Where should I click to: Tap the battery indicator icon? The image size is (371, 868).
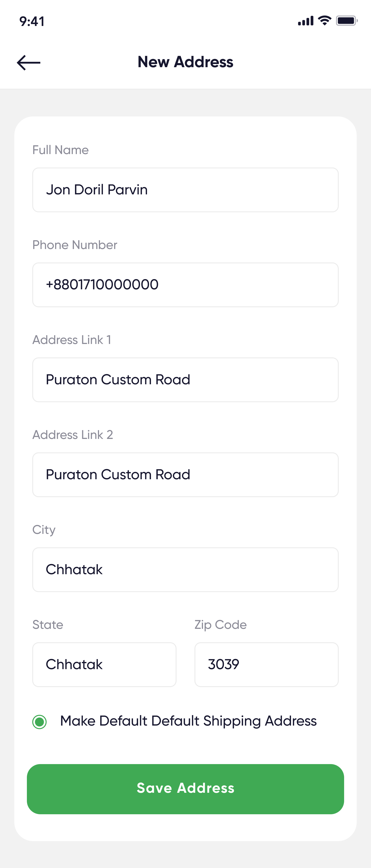click(x=346, y=21)
